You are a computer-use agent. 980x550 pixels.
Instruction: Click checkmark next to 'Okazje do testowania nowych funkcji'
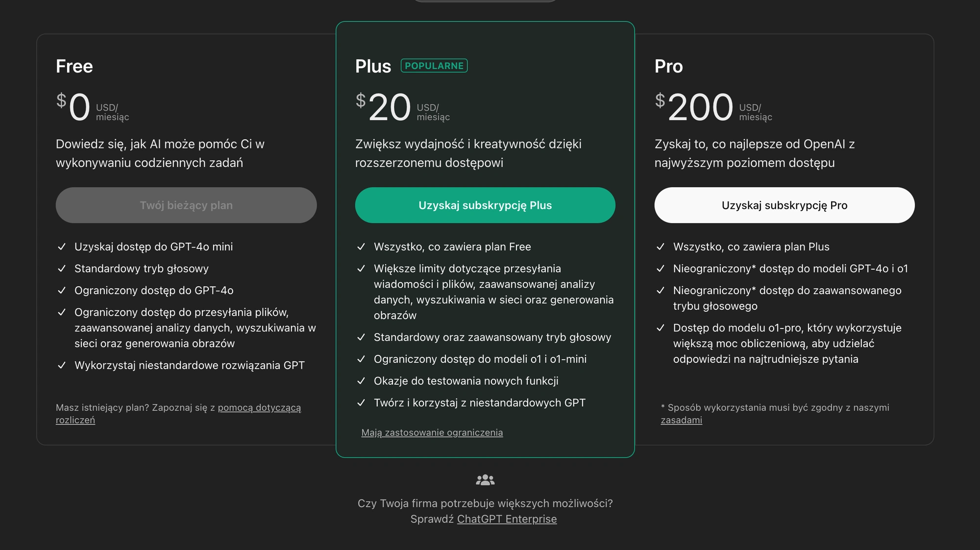point(361,381)
